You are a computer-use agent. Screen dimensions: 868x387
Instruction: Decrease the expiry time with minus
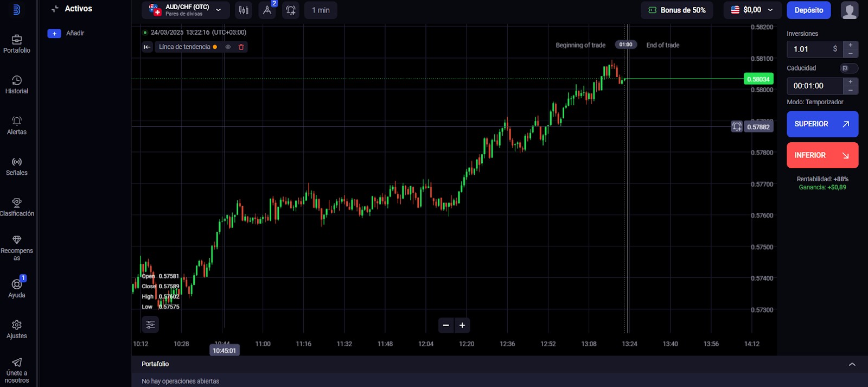click(851, 90)
